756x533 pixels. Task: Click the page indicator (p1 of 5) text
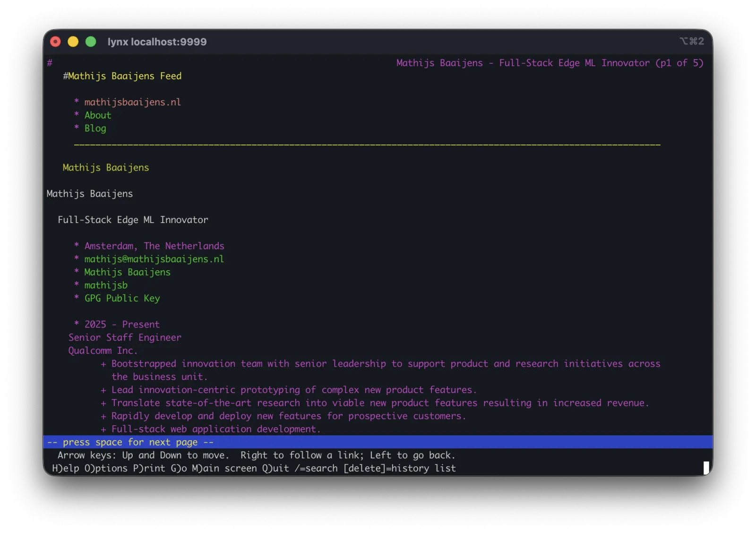click(x=679, y=62)
